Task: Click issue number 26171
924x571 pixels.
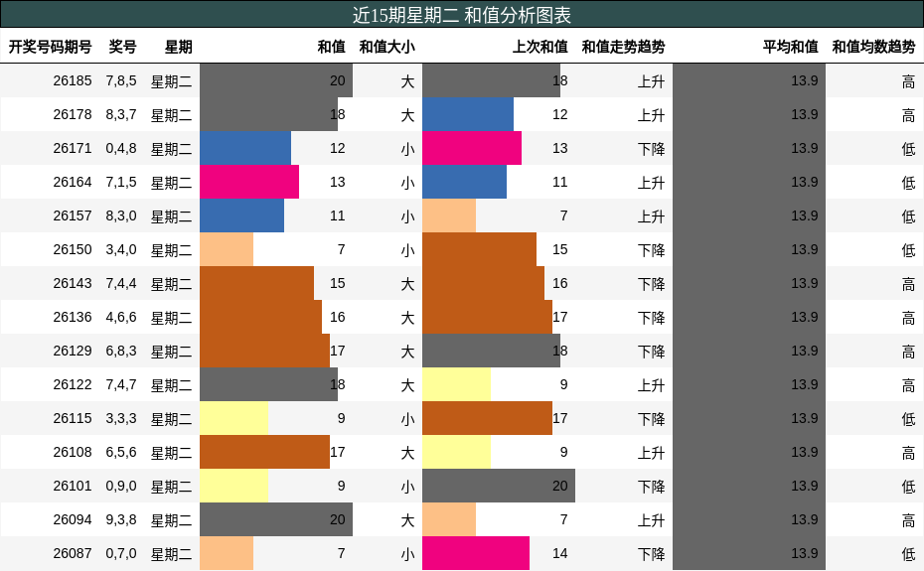Action: (73, 149)
